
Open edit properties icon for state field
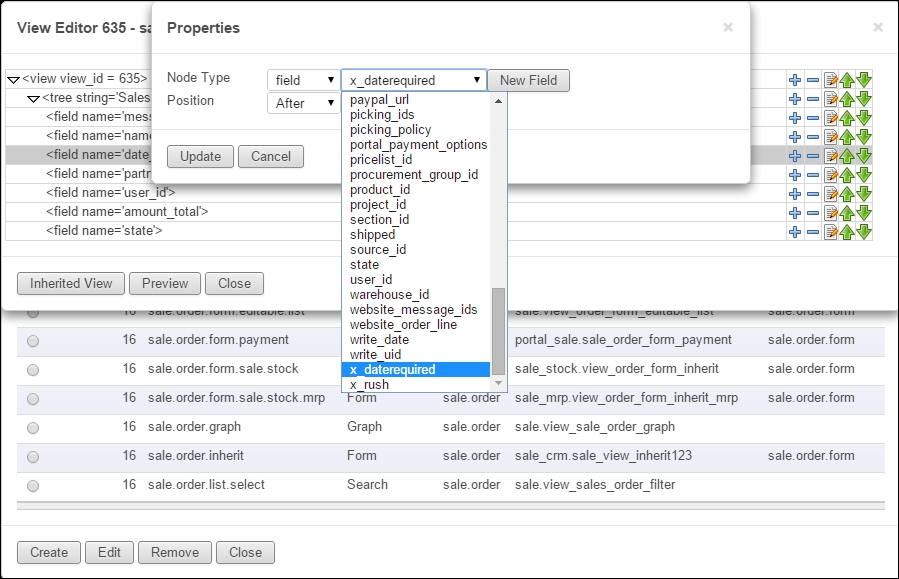[830, 231]
